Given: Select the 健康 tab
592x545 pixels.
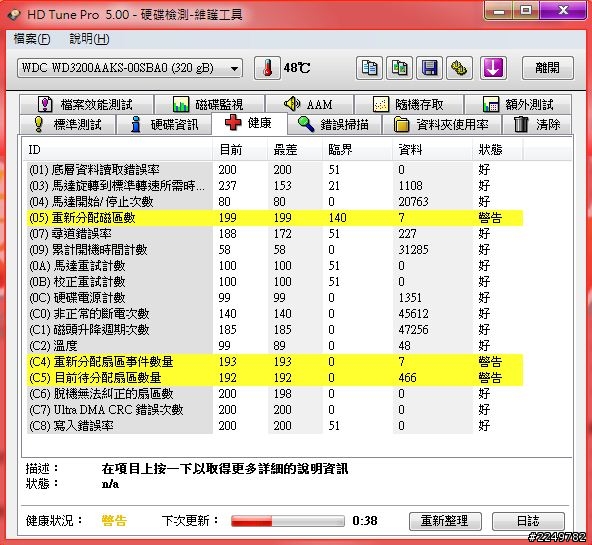Looking at the screenshot, I should [249, 123].
